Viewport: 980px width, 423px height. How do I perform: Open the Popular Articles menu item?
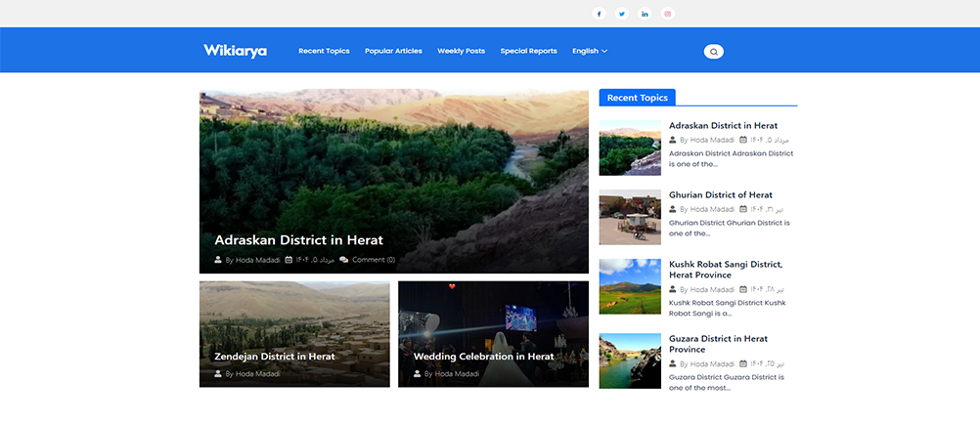coord(393,51)
